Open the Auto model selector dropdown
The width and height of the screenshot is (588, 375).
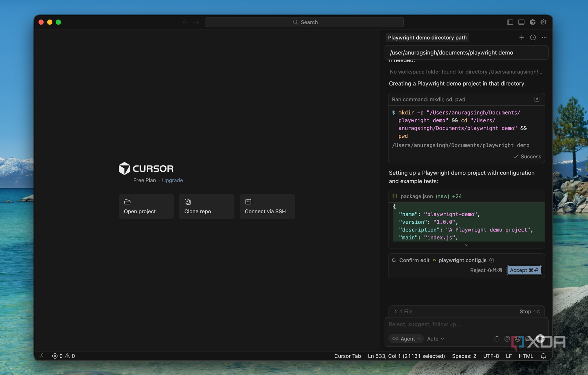(435, 339)
